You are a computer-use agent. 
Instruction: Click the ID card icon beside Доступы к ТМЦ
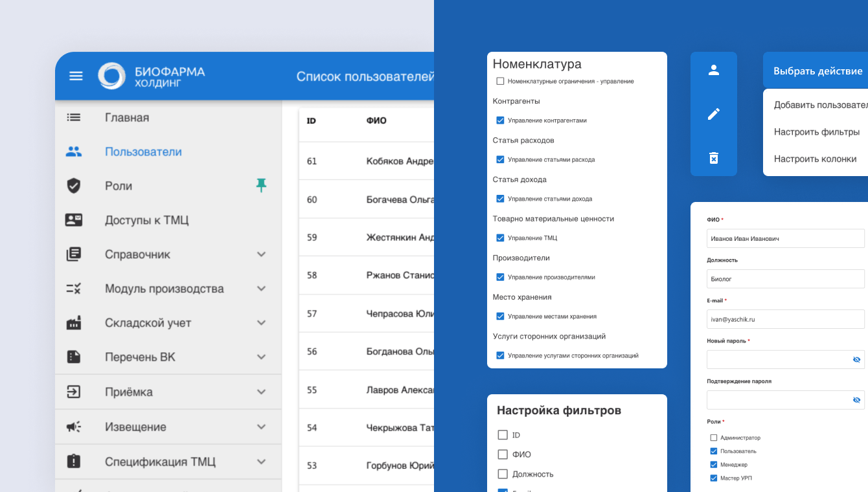tap(74, 220)
